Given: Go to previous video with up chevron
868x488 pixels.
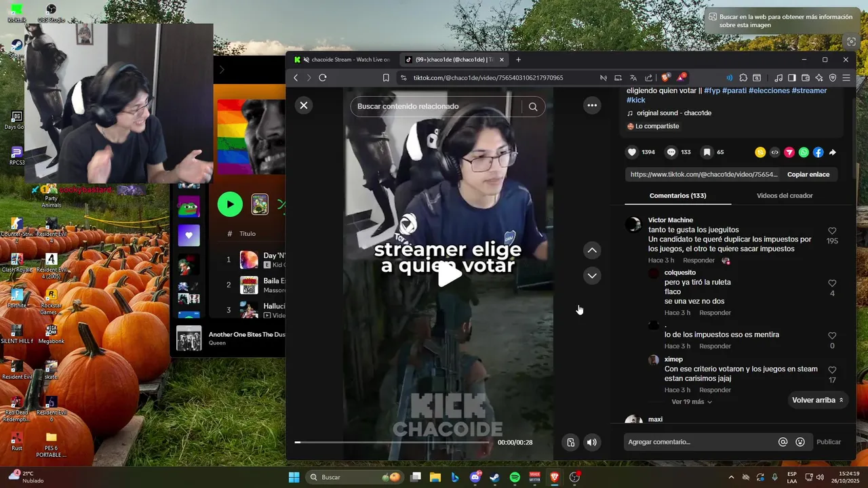Looking at the screenshot, I should pyautogui.click(x=592, y=250).
